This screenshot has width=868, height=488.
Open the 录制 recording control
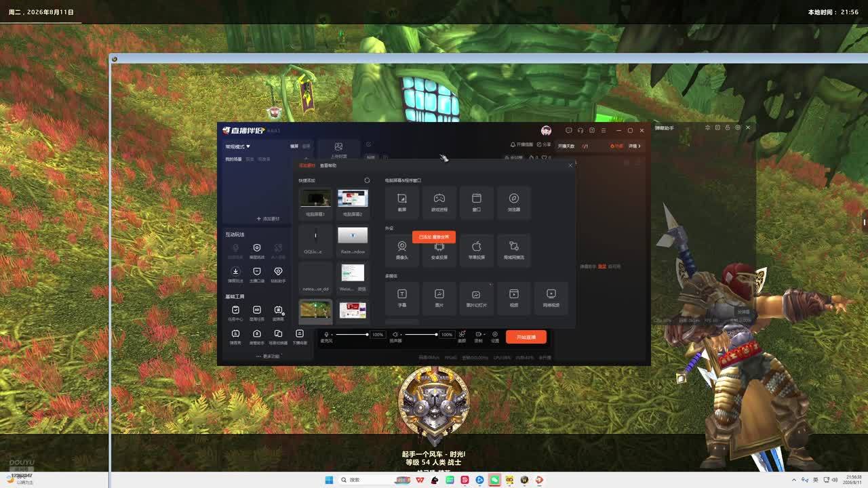pos(478,336)
